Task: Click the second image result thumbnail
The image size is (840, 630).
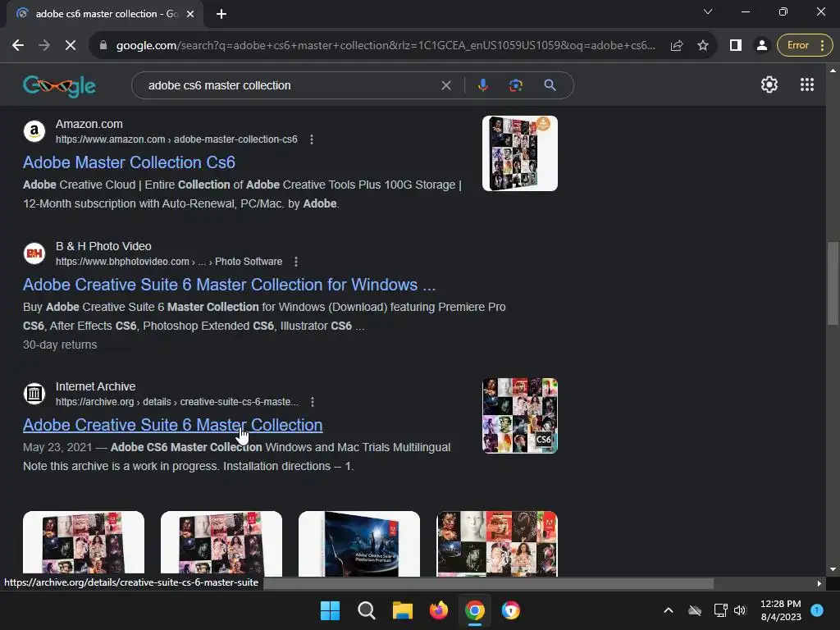Action: tap(221, 543)
